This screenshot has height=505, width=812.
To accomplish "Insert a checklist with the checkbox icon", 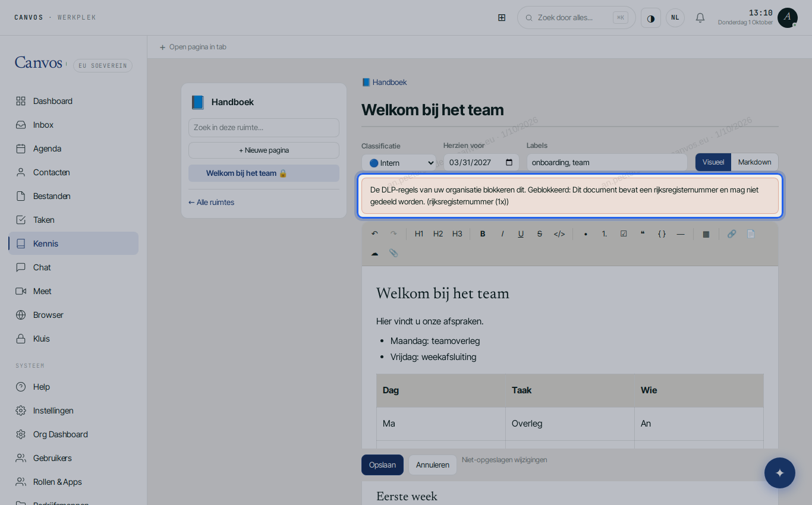I will [624, 233].
